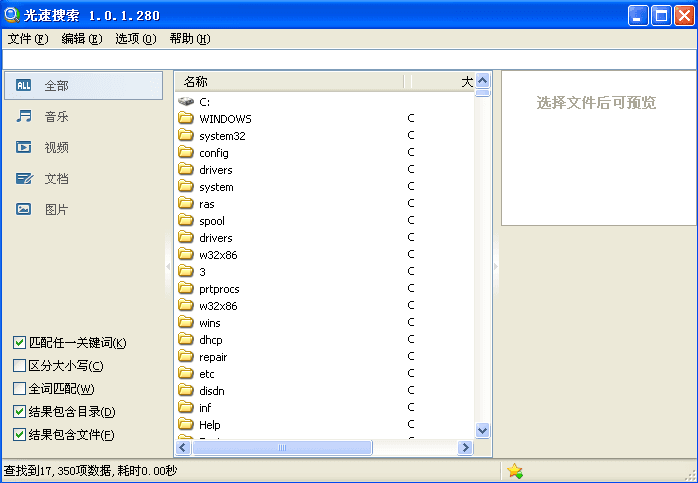The height and width of the screenshot is (483, 698).
Task: Collapse preview panel using right splitter arrow
Action: [496, 265]
